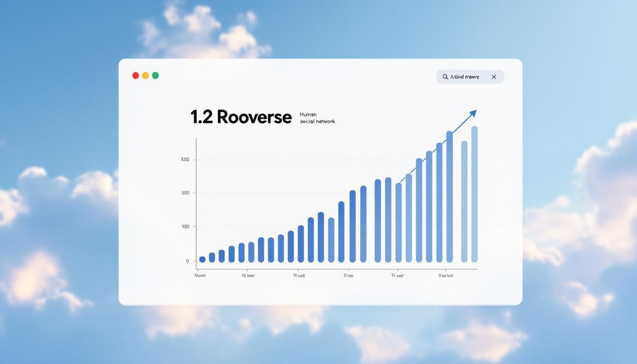This screenshot has height=364, width=637.
Task: Click the 'Human social network' subtitle
Action: (317, 118)
